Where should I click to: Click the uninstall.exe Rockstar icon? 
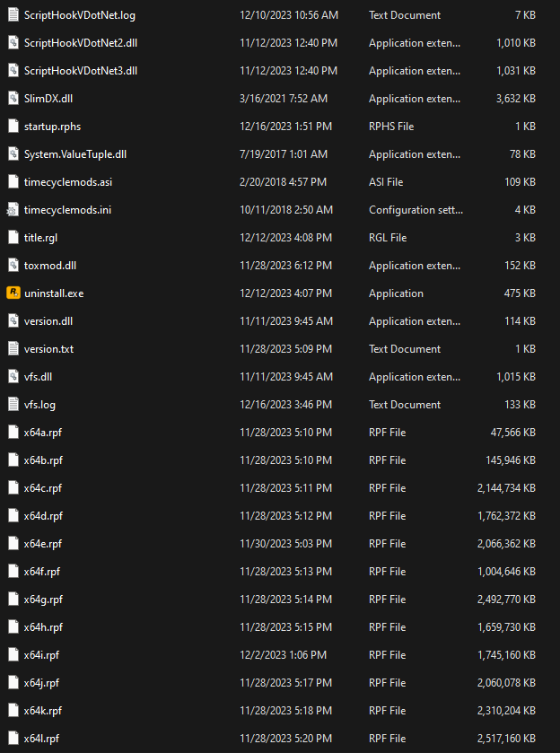pos(13,293)
